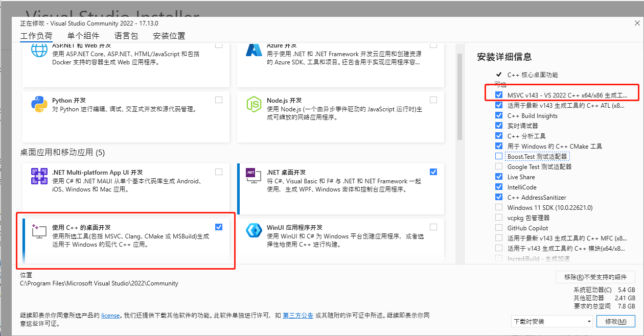The image size is (644, 336).
Task: Switch to the 安装位置 tab
Action: [x=169, y=36]
